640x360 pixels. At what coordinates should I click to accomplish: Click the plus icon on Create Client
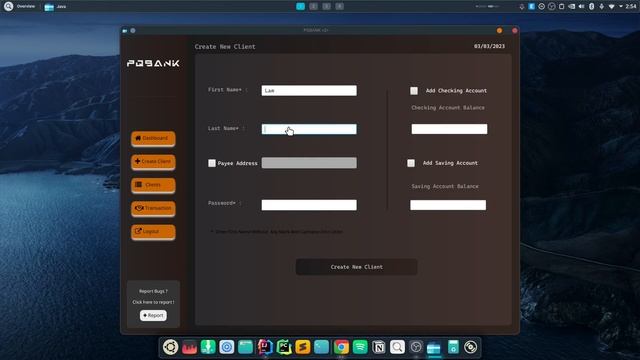coord(138,161)
